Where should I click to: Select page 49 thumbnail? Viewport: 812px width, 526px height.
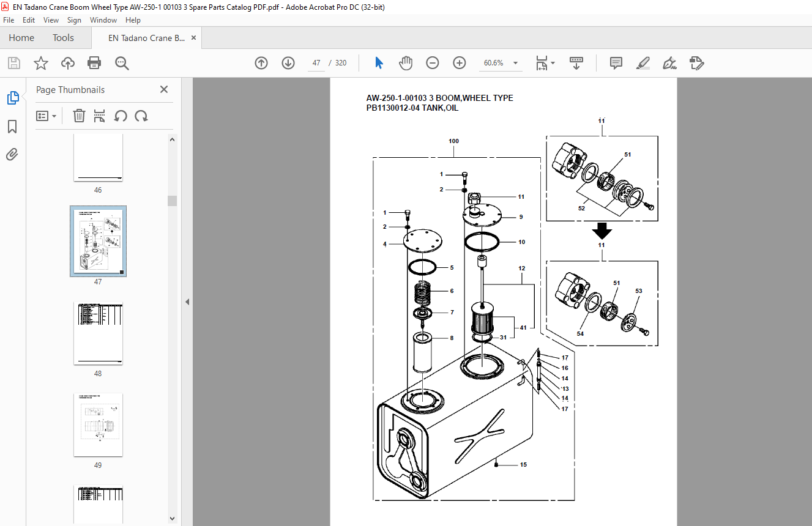[98, 425]
